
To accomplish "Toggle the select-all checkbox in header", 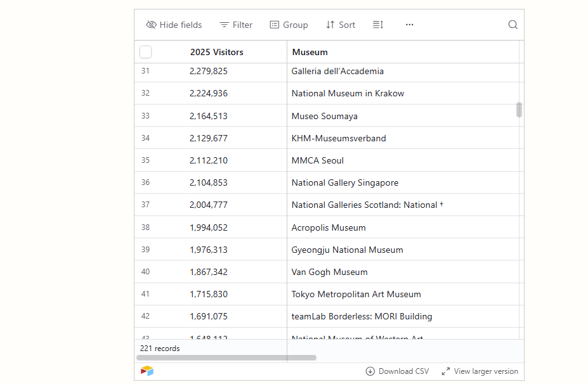I will (146, 52).
